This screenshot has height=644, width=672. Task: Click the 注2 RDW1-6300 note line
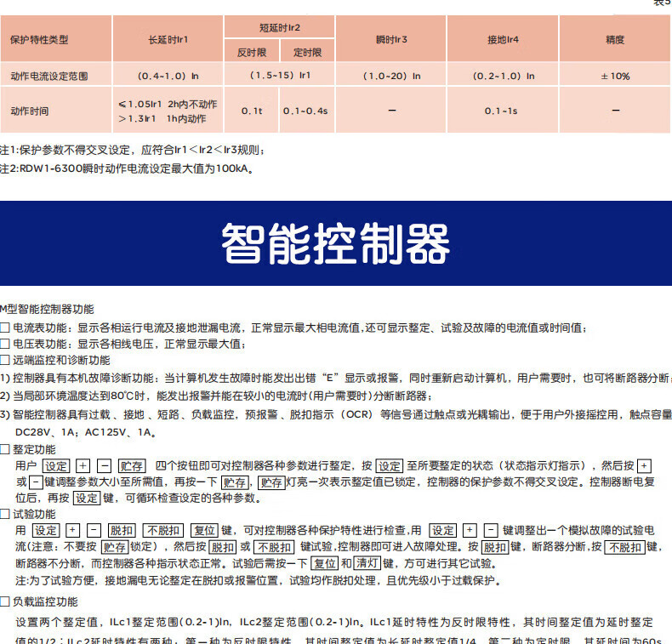(x=128, y=168)
